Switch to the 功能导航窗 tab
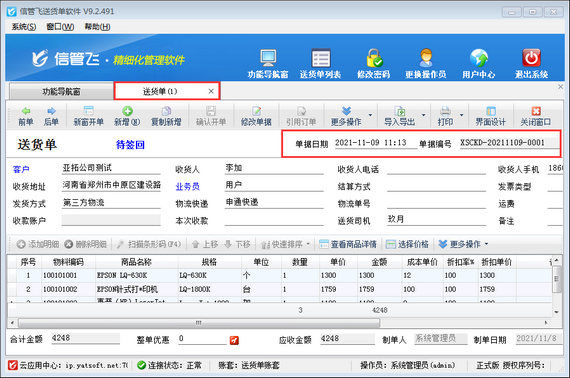This screenshot has width=570, height=378. coord(61,91)
